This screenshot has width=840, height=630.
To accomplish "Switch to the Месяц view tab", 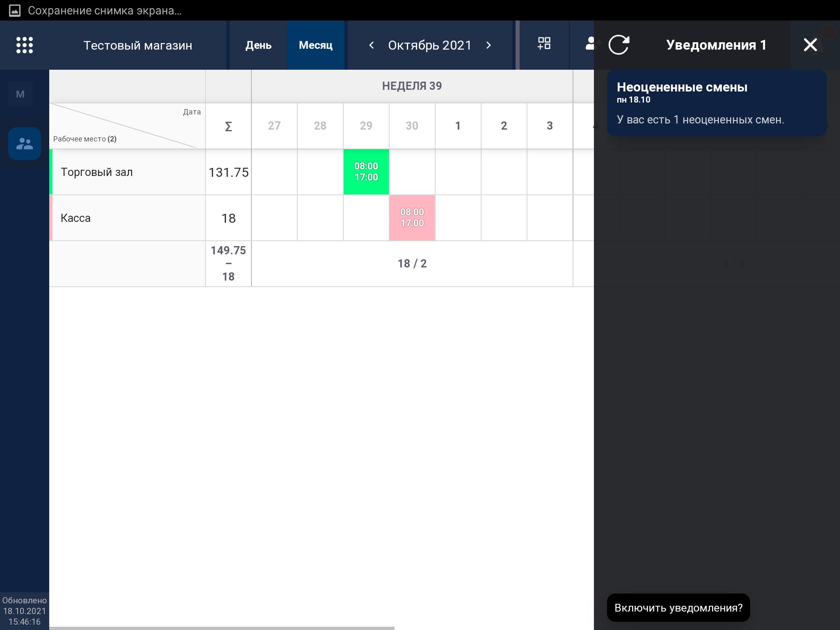I will click(316, 45).
